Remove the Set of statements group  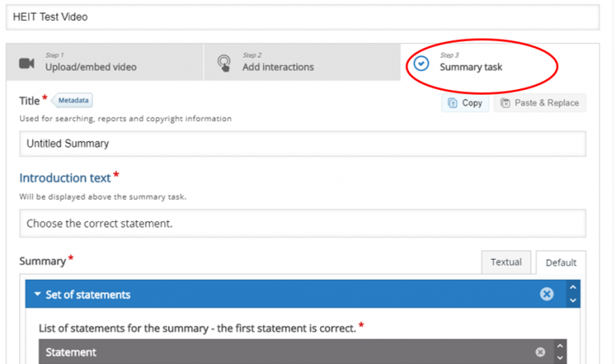pos(546,293)
